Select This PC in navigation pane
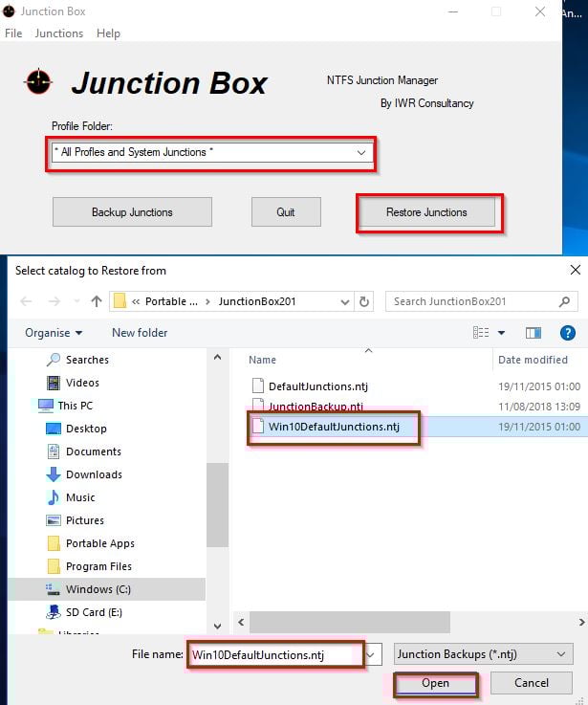This screenshot has width=588, height=705. [x=76, y=406]
